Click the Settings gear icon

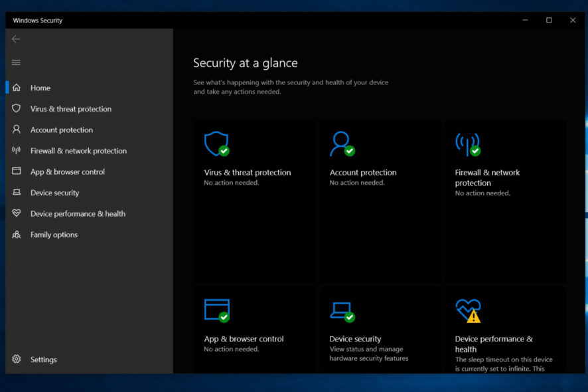tap(16, 359)
